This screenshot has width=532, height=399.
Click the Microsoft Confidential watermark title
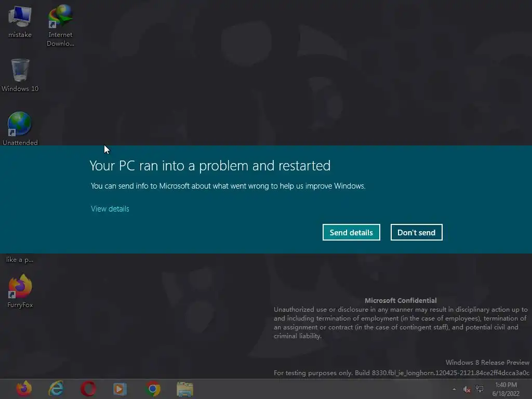click(401, 300)
